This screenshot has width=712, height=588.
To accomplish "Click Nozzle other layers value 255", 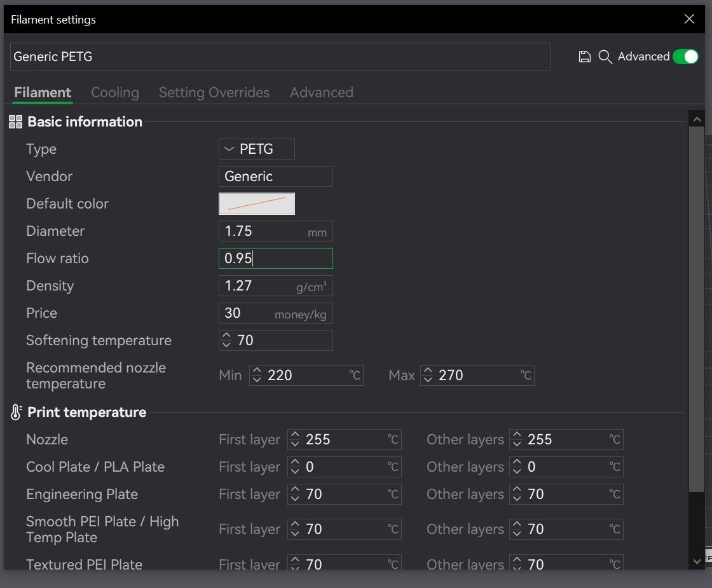I will coord(540,439).
